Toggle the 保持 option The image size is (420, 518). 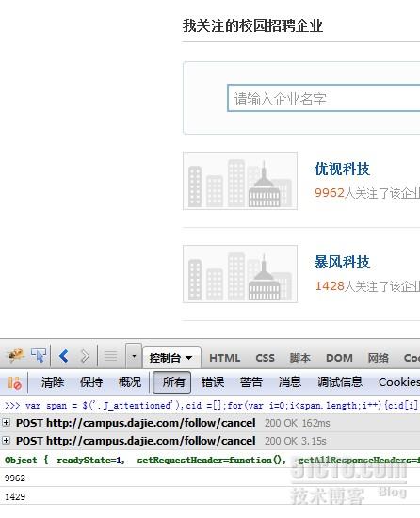(x=91, y=382)
